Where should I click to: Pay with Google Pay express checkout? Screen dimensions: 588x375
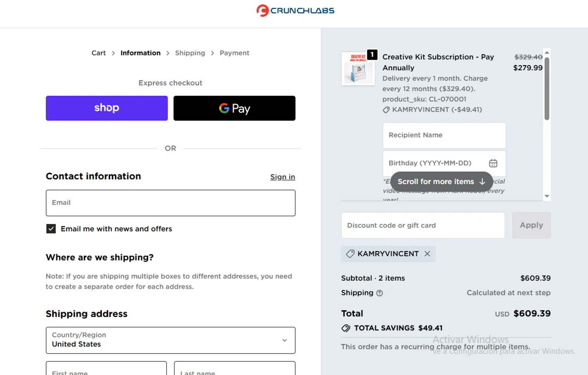(234, 108)
